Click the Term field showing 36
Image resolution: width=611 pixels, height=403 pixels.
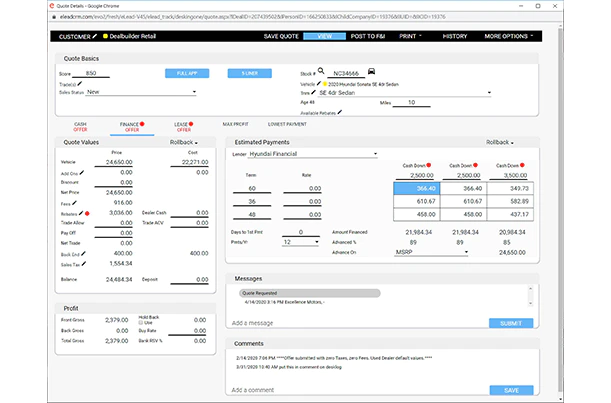[252, 202]
